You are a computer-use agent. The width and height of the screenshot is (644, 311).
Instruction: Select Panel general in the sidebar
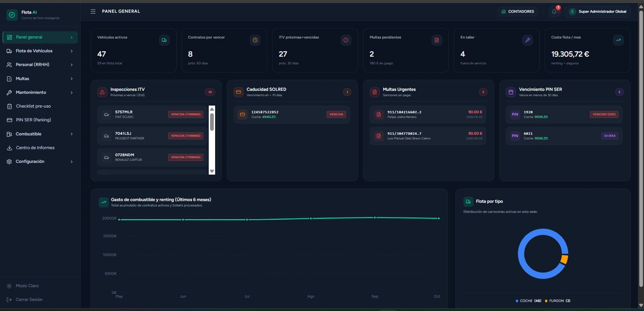pos(40,37)
